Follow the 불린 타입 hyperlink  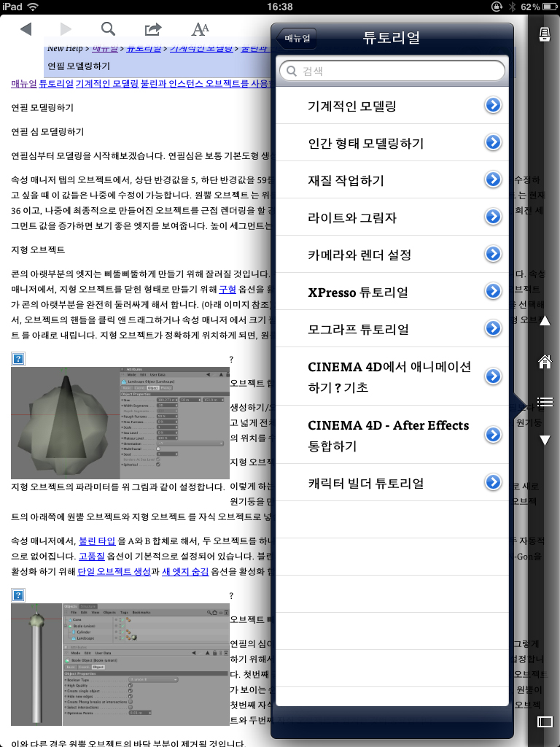97,541
